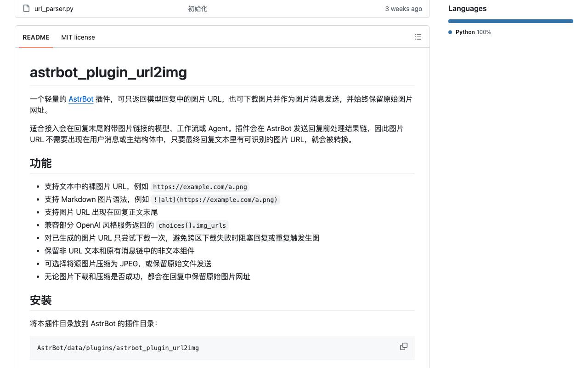Copy the AstrBot plugin directory path
Viewport: 588px width, 368px height.
404,346
